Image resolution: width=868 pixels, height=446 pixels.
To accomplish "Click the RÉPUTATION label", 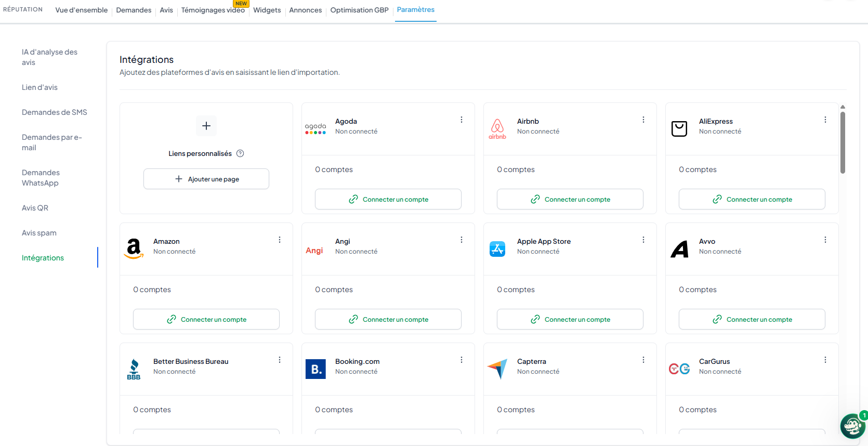I will pos(23,9).
